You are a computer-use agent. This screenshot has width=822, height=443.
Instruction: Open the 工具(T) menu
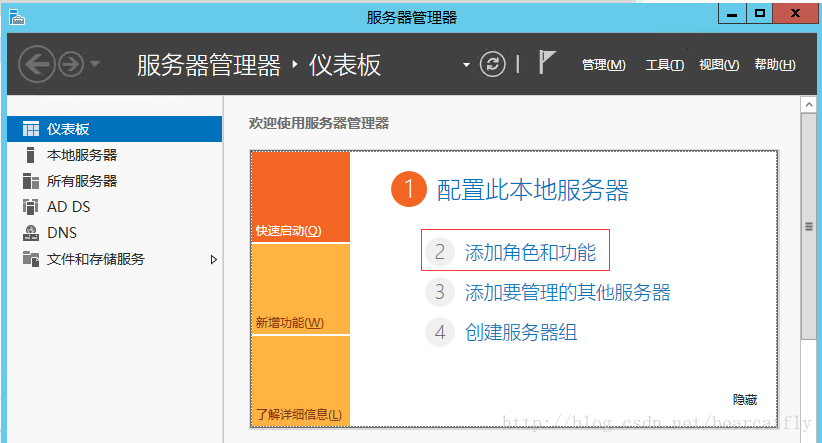pos(664,65)
